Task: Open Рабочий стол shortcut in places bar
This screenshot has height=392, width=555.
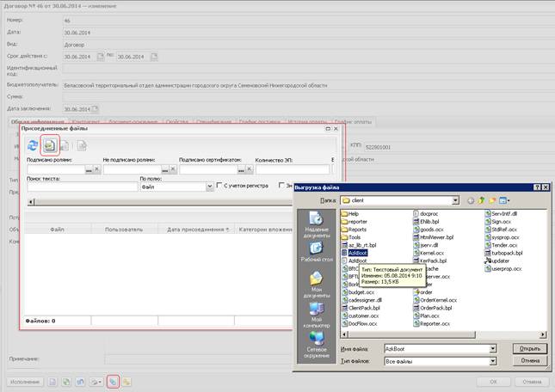Action: [318, 251]
